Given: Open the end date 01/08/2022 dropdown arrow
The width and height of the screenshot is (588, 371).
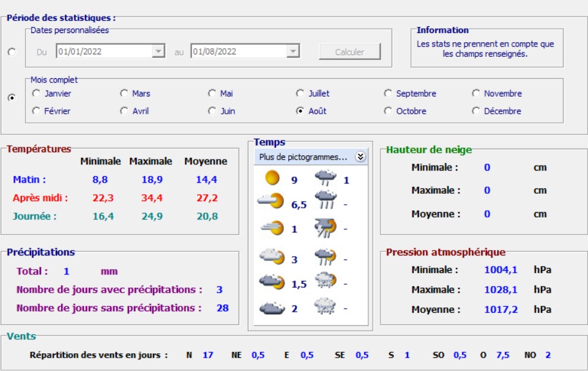Looking at the screenshot, I should click(293, 51).
